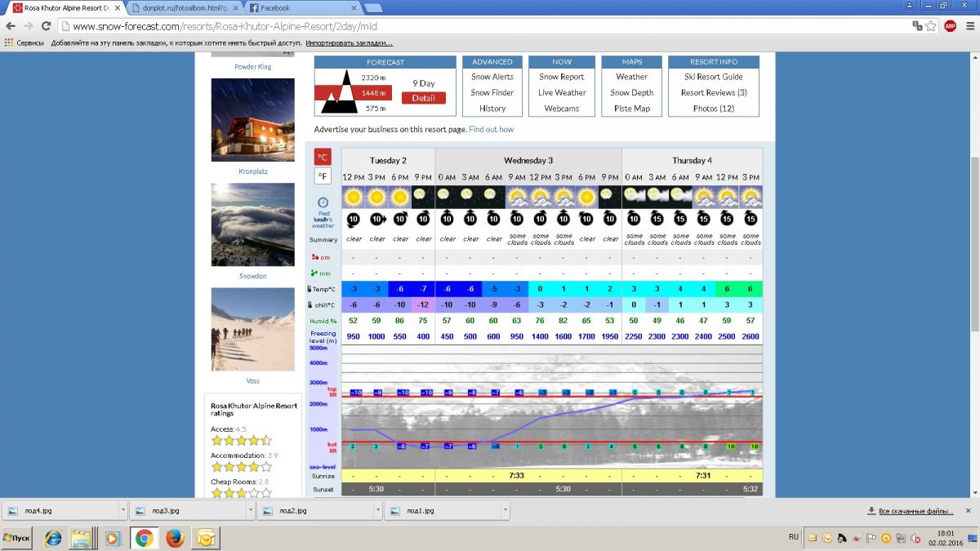This screenshot has width=980, height=551.
Task: Click the Tuesday 12 PM sunny weather icon
Action: coord(353,197)
